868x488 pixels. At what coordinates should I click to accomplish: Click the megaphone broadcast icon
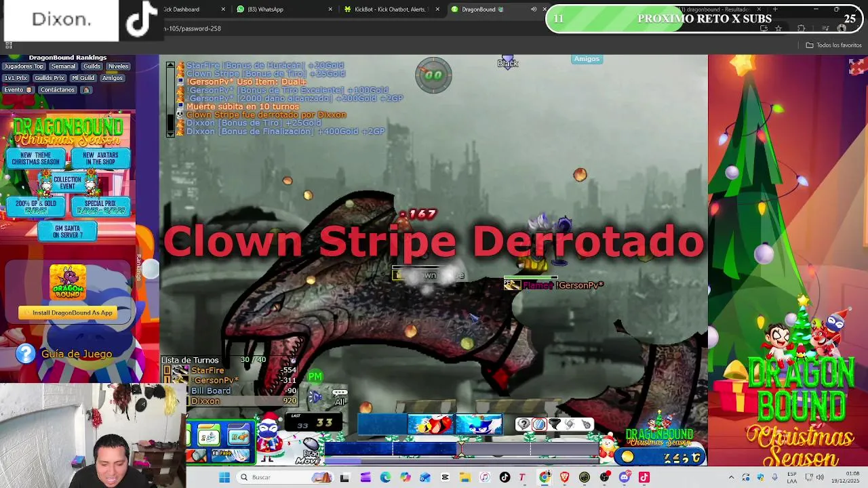[315, 397]
